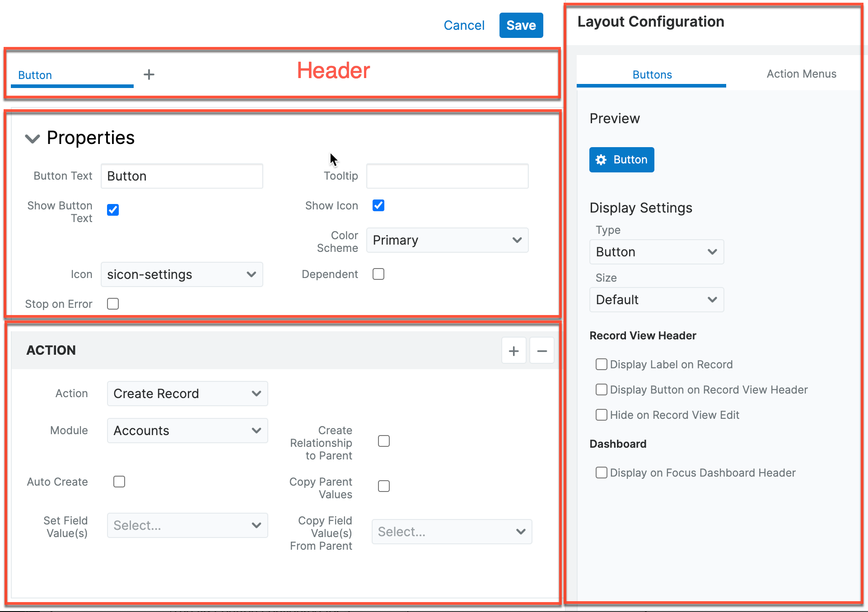Image resolution: width=868 pixels, height=612 pixels.
Task: Check the Dependent checkbox
Action: 378,274
